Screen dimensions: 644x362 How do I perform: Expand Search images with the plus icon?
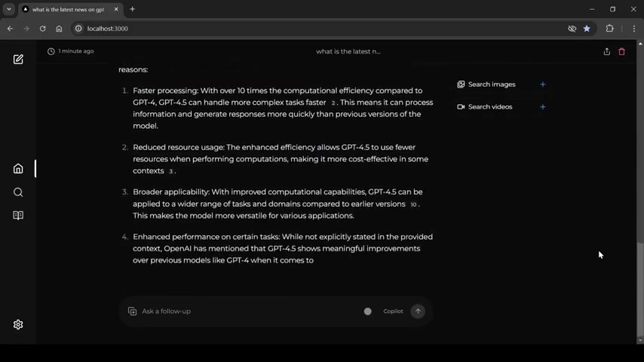coord(542,84)
